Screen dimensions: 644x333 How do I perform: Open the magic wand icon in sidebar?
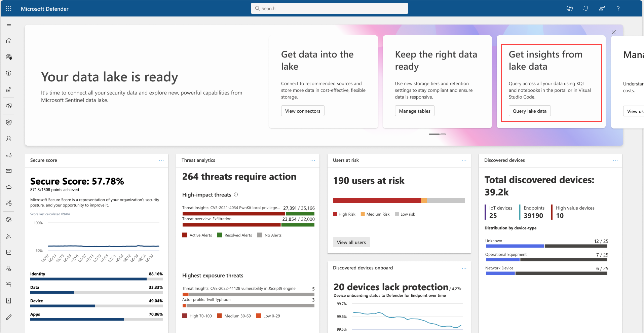pyautogui.click(x=9, y=236)
